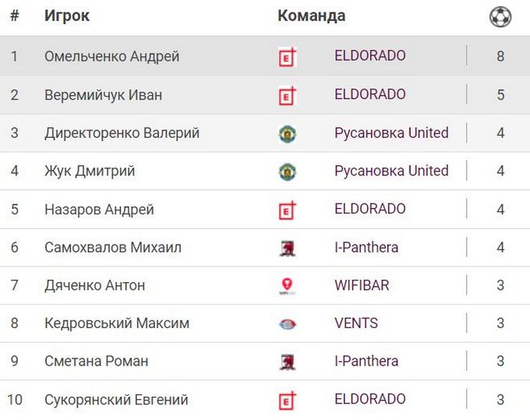The width and height of the screenshot is (530, 420).
Task: Click VENTS logo beside Кедровський Максим
Action: coord(288,324)
